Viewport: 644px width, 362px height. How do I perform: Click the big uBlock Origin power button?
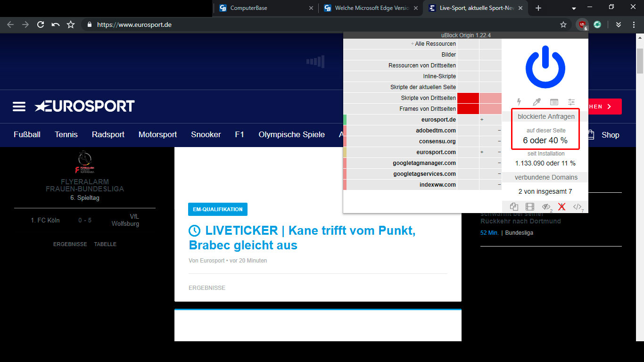tap(545, 67)
